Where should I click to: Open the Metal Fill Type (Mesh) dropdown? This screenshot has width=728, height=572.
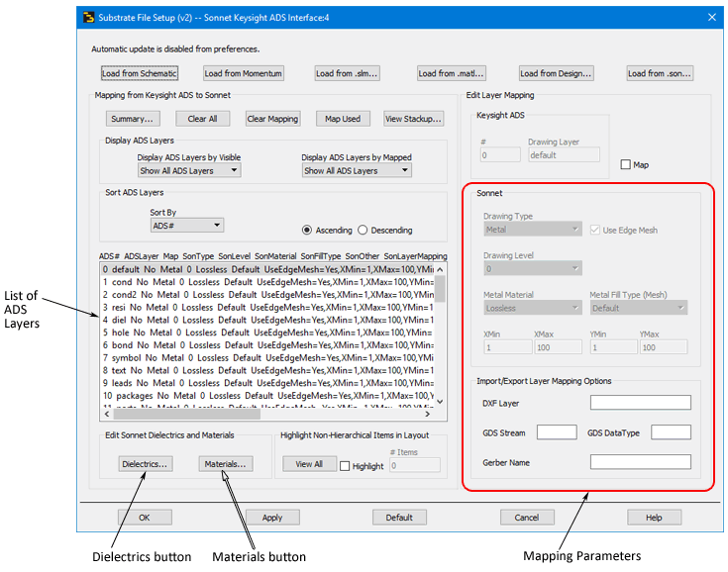[x=639, y=308]
